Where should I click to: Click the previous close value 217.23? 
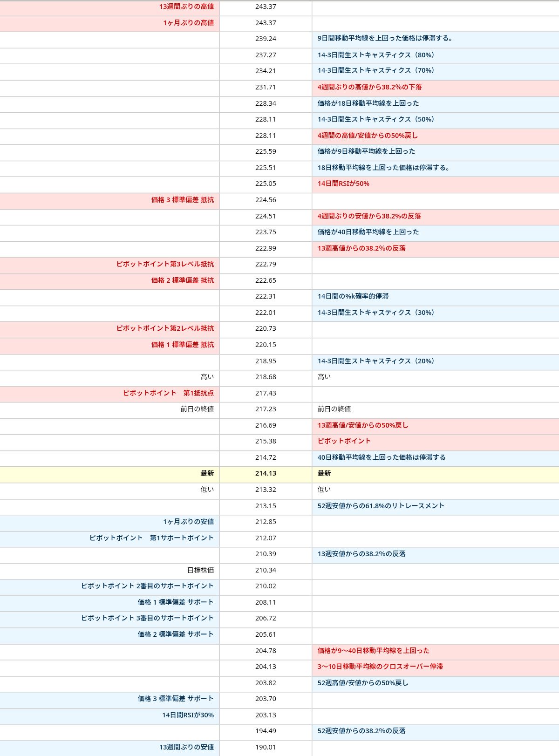[x=266, y=409]
